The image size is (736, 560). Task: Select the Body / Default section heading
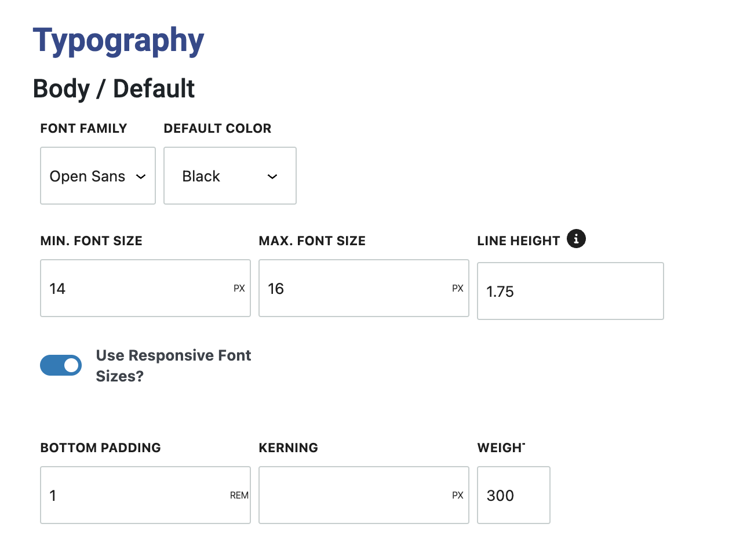coord(114,89)
